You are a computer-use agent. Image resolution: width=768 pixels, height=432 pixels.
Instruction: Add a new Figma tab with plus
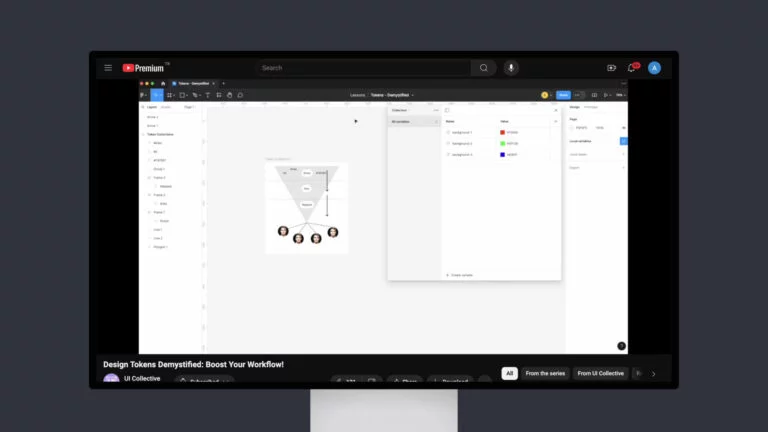click(x=223, y=84)
